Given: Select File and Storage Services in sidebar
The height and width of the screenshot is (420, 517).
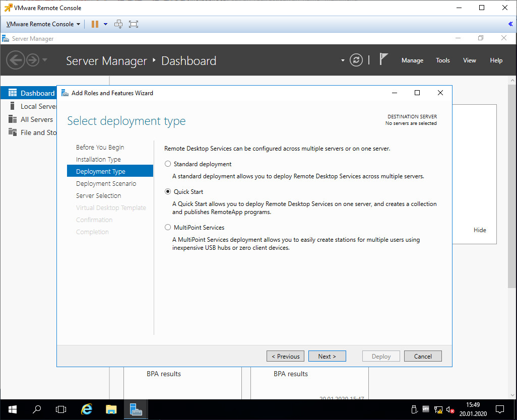Looking at the screenshot, I should tap(29, 132).
